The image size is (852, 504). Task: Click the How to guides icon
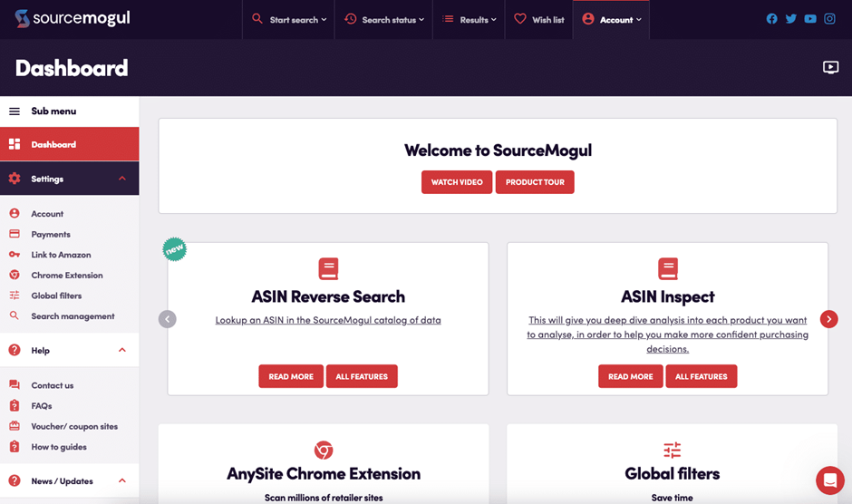(x=15, y=447)
